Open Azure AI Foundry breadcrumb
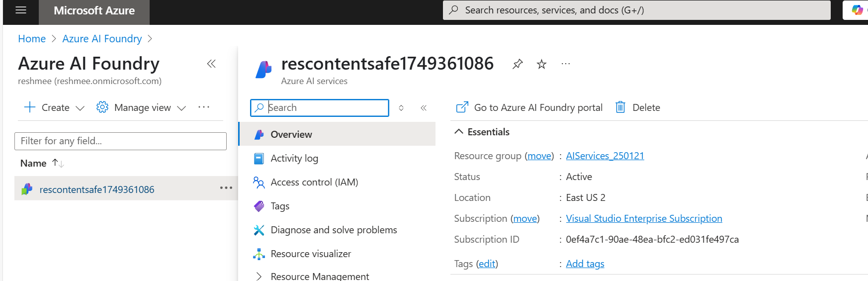 pyautogui.click(x=102, y=39)
